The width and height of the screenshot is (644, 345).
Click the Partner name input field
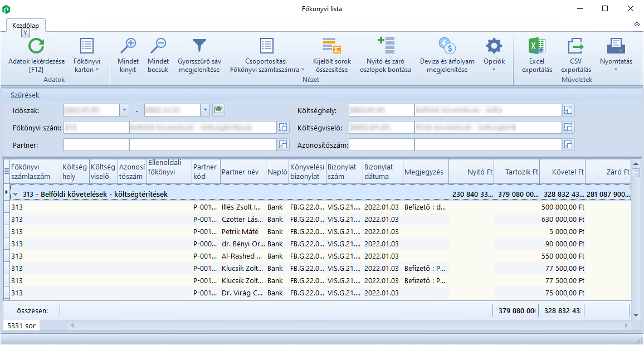(x=202, y=145)
